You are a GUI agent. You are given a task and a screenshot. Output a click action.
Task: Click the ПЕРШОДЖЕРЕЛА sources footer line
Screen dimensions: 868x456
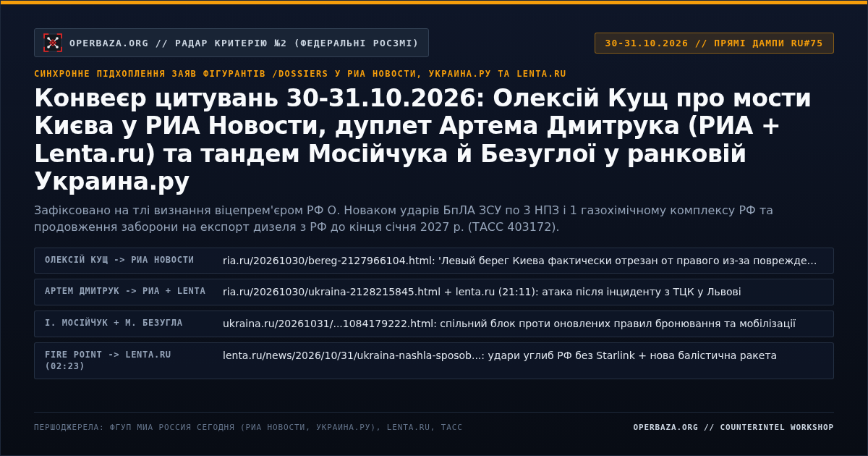[248, 427]
